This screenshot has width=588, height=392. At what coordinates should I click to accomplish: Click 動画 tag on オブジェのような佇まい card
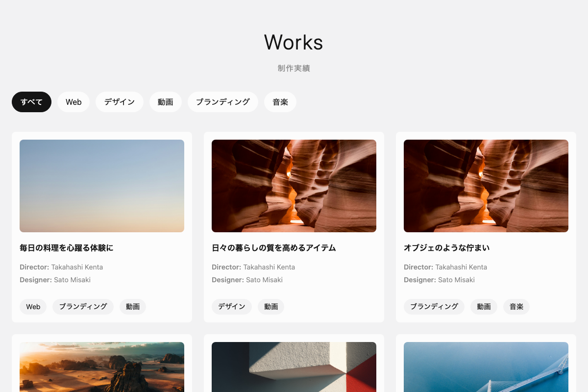(x=484, y=307)
